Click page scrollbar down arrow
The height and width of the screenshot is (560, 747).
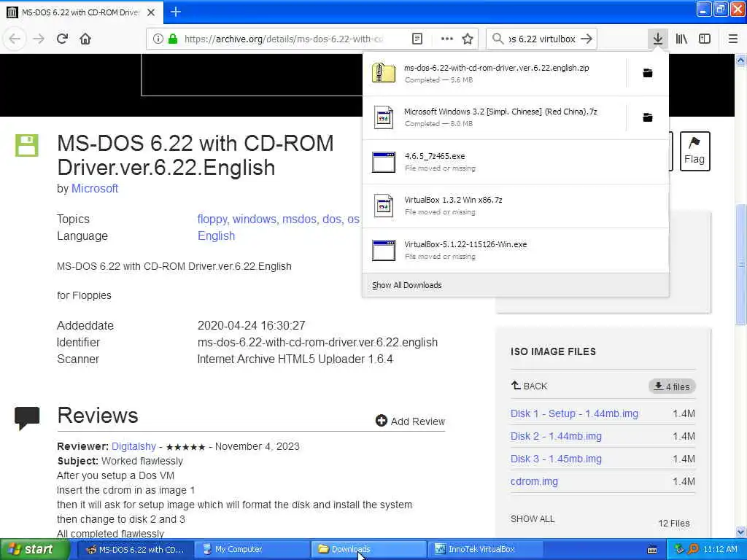click(740, 532)
